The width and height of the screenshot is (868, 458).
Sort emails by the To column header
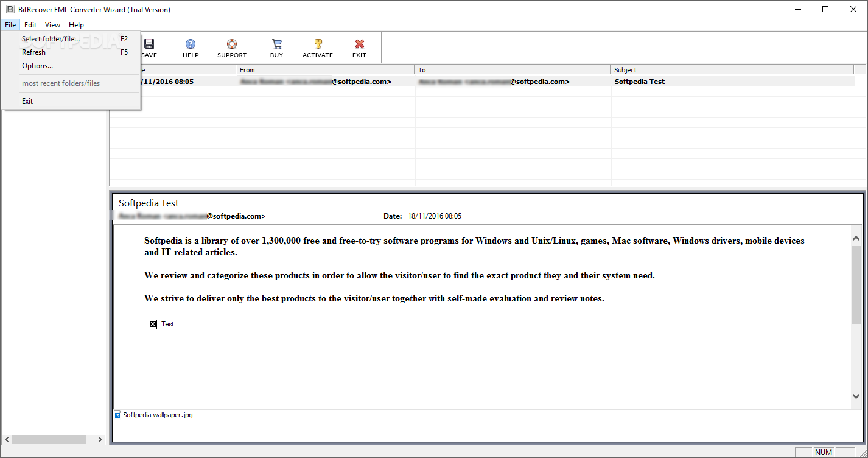click(513, 70)
